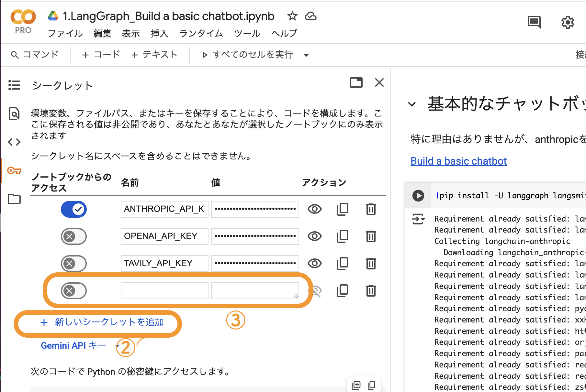Click the notebook title 1.LangGraph_Build a basic chatbot.ipynb

(169, 16)
